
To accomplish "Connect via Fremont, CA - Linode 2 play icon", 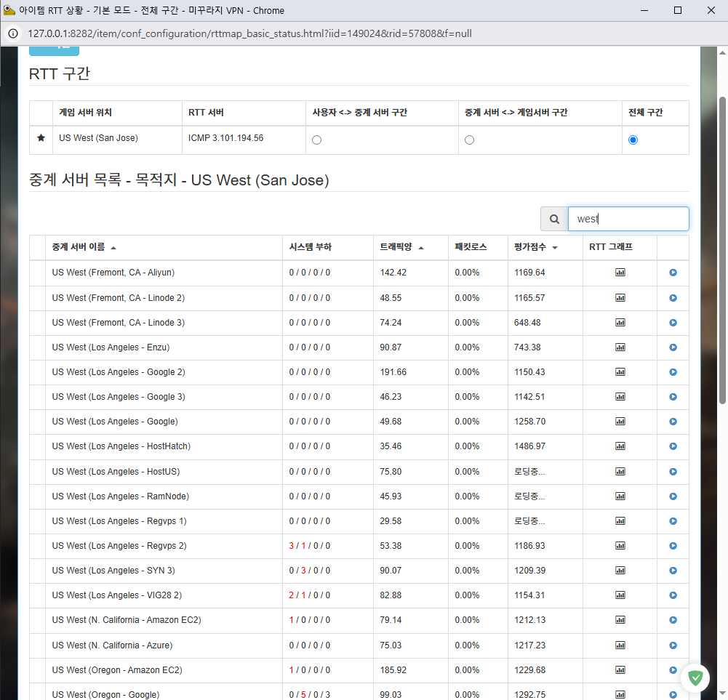I will click(x=673, y=297).
